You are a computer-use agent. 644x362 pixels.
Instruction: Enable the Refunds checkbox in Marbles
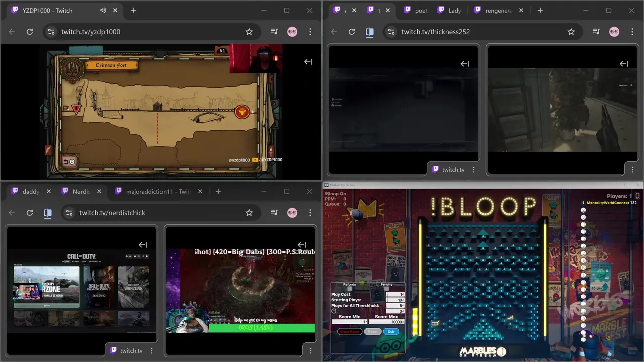coord(350,289)
